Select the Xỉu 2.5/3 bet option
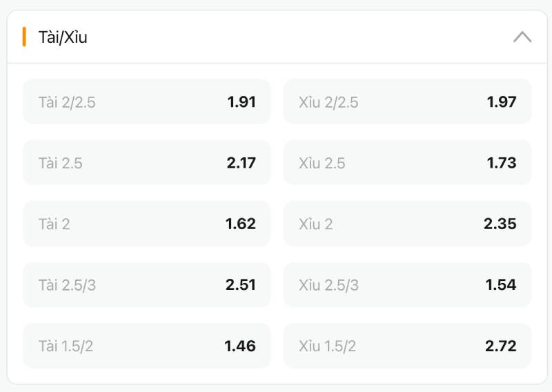This screenshot has height=392, width=552. [407, 284]
